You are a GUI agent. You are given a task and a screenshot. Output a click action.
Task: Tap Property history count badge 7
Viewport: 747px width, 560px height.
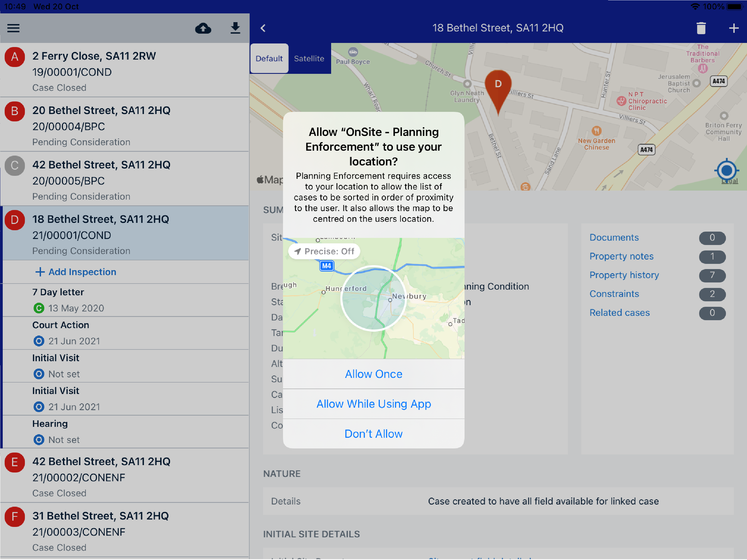click(x=712, y=275)
